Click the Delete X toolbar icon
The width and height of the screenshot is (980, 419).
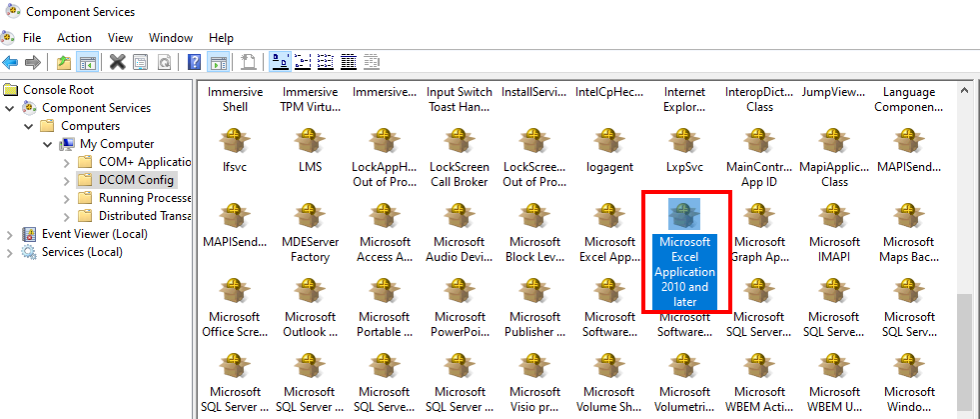(x=117, y=62)
